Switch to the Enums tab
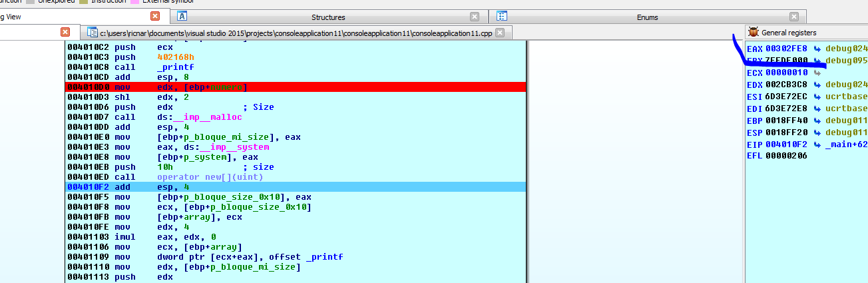The width and height of the screenshot is (868, 283). [x=648, y=17]
